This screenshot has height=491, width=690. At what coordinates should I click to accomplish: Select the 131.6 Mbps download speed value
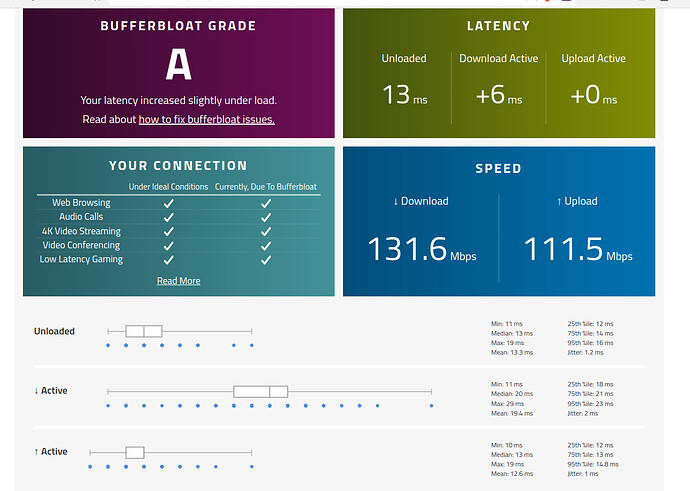(420, 248)
